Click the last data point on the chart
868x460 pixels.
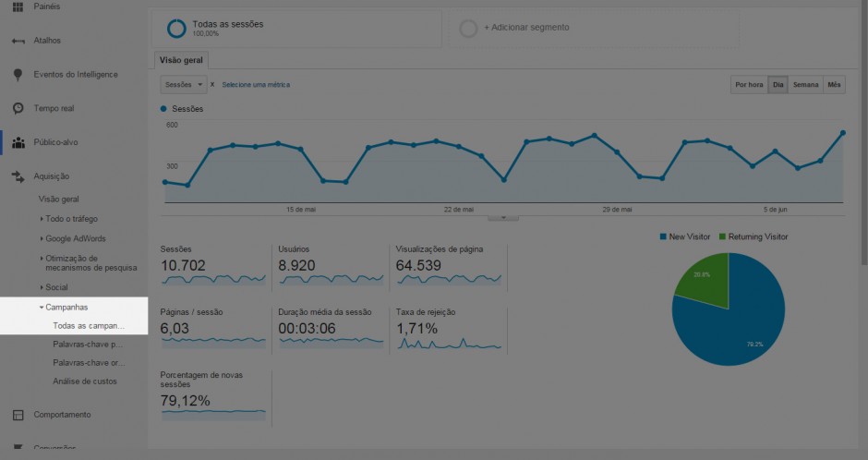tap(843, 133)
